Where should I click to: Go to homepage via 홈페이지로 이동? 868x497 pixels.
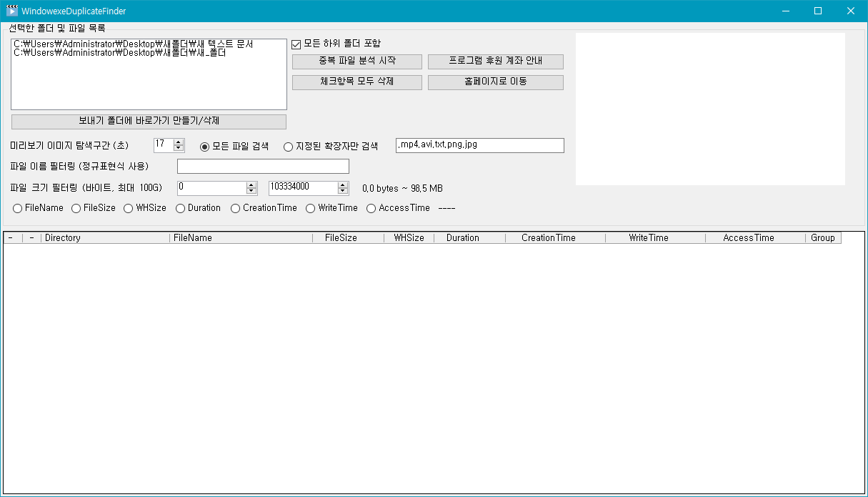pos(496,82)
